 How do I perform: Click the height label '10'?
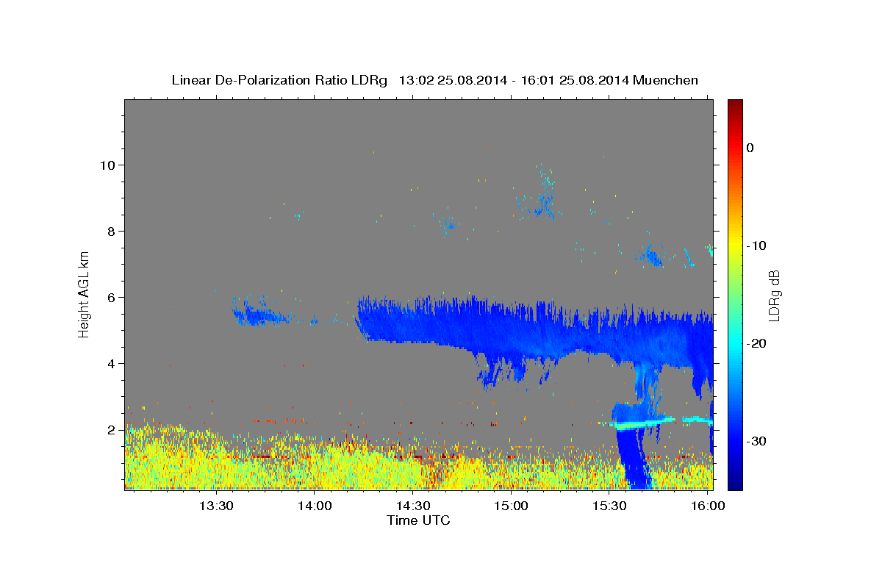[x=108, y=165]
